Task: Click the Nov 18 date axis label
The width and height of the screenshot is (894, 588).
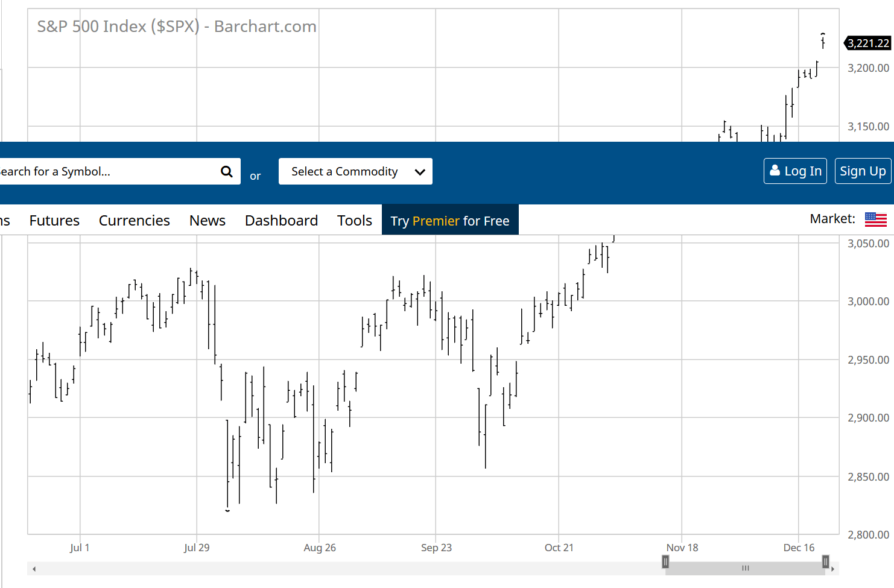Action: pyautogui.click(x=682, y=548)
